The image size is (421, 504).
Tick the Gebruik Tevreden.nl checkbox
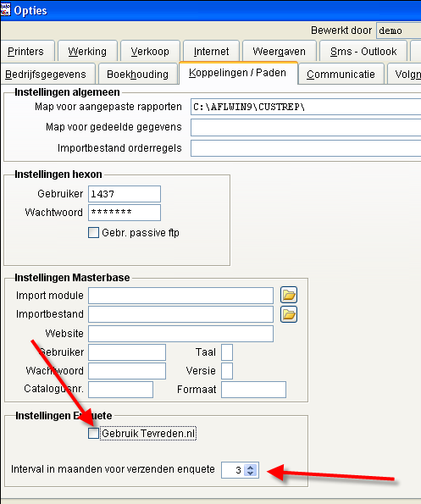(x=93, y=434)
